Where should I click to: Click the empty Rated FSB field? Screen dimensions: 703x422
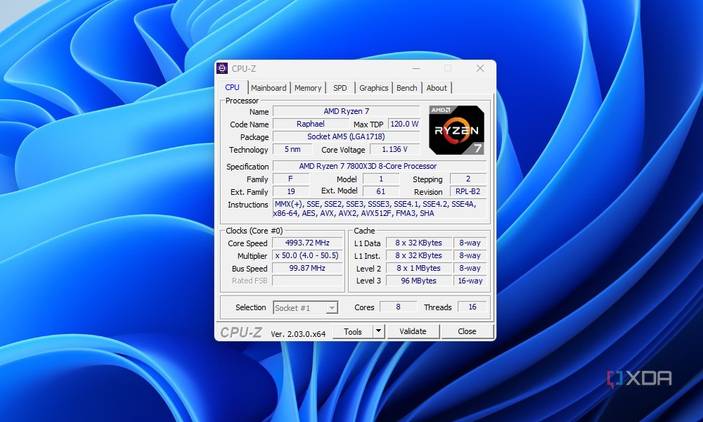pyautogui.click(x=308, y=281)
